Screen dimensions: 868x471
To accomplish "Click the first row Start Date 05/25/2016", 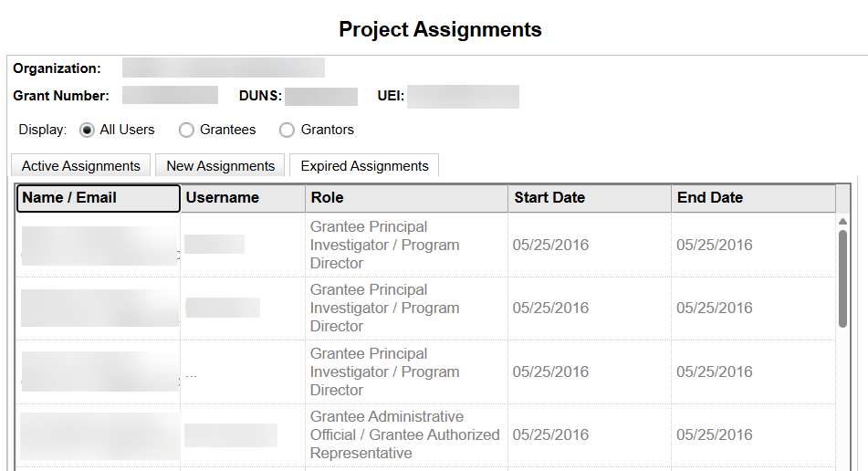I will [550, 245].
